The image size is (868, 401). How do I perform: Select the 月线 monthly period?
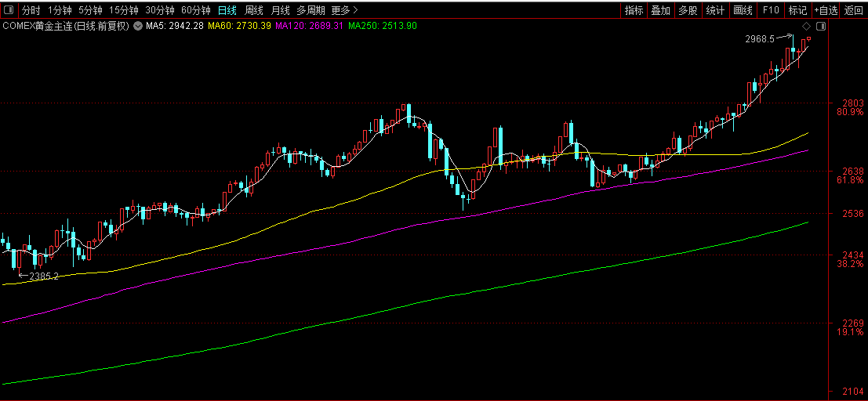coord(280,10)
